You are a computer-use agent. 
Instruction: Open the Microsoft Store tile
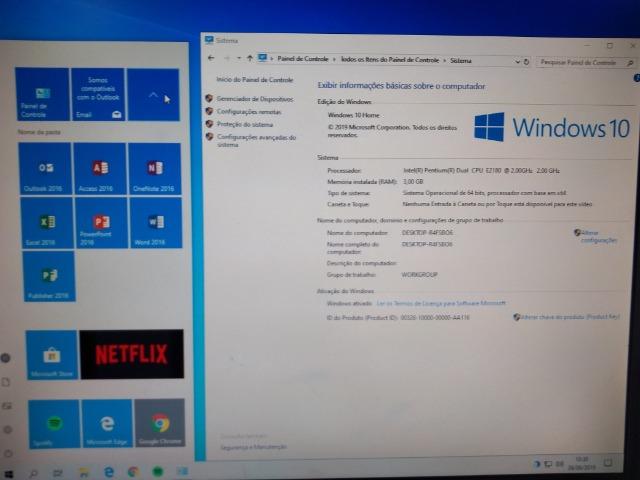pos(51,355)
